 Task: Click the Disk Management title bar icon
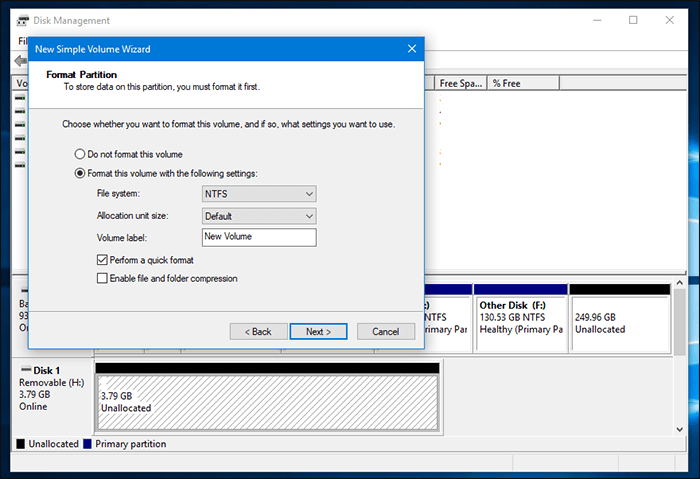pos(23,20)
